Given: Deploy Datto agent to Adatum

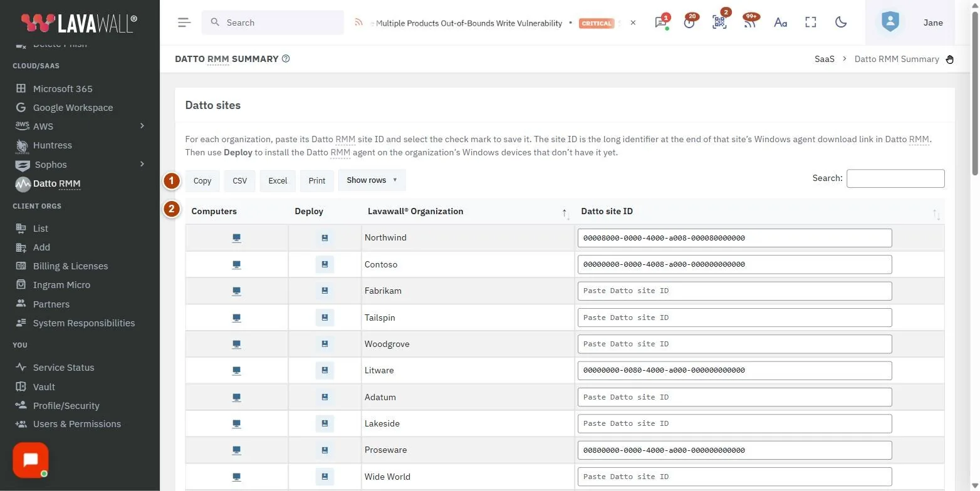Looking at the screenshot, I should (325, 397).
